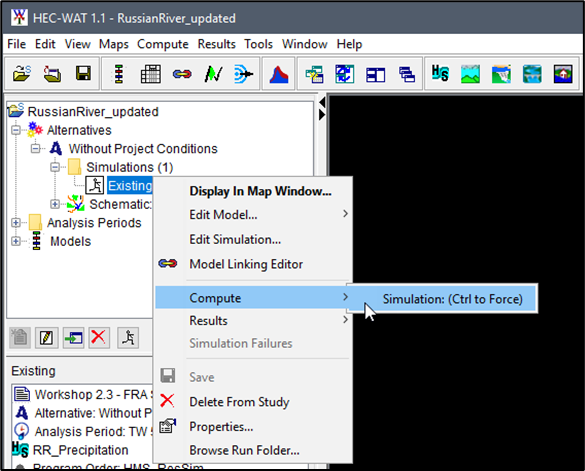Click the red-blue distribution curve toolbar icon
This screenshot has width=585, height=471.
279,74
